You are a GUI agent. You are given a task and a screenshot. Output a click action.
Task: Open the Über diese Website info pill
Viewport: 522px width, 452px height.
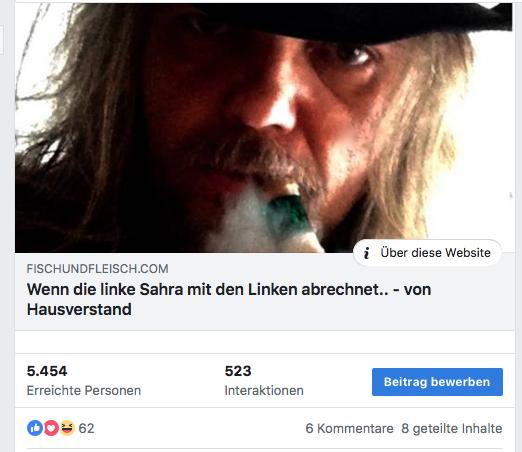[427, 253]
